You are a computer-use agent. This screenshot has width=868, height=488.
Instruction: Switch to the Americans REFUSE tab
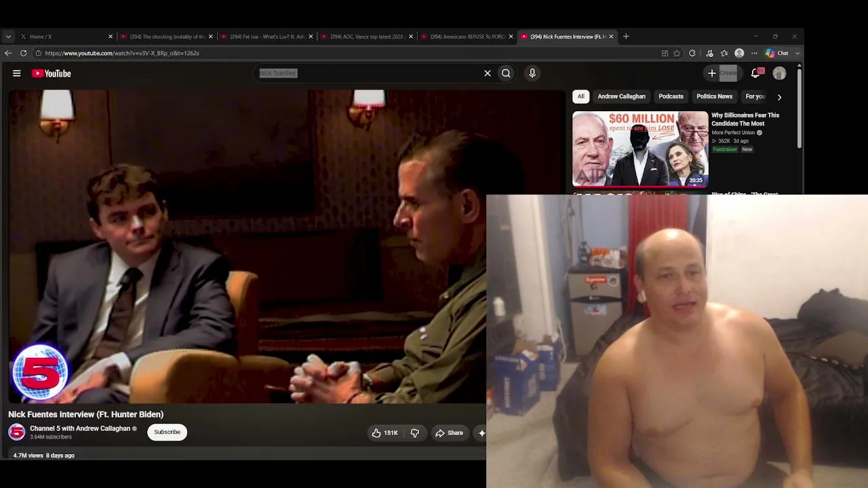(467, 37)
